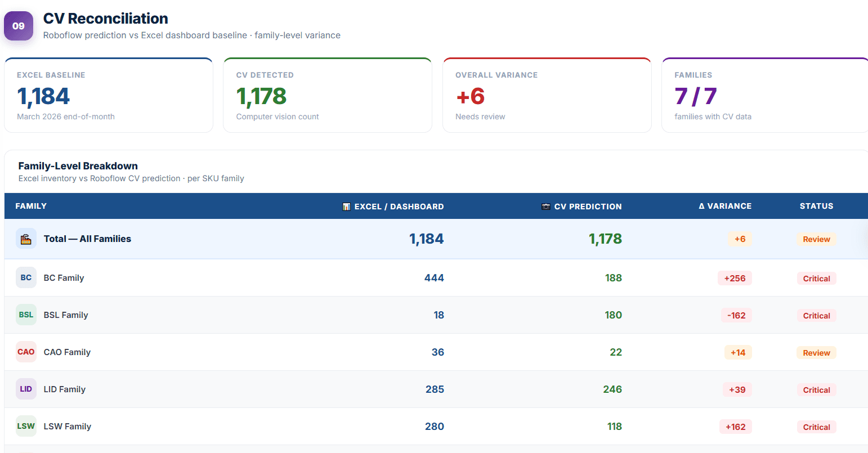Select the 'LSW Family' row label

click(x=68, y=427)
